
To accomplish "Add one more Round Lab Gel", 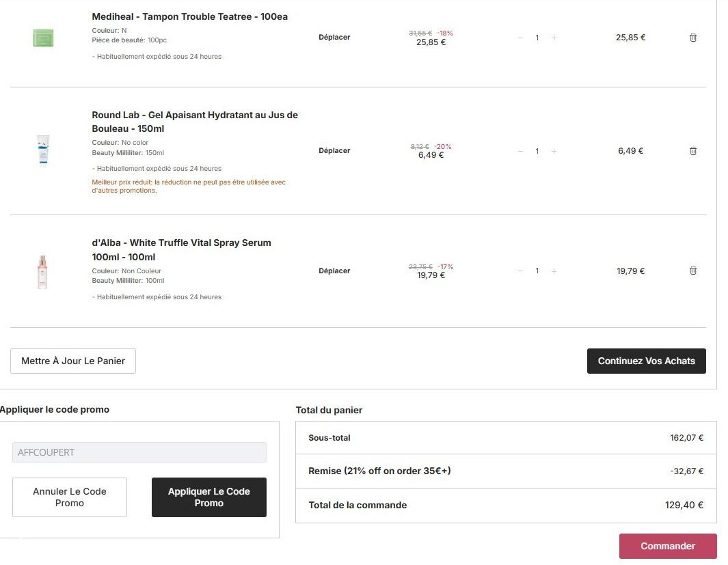I will pyautogui.click(x=554, y=151).
